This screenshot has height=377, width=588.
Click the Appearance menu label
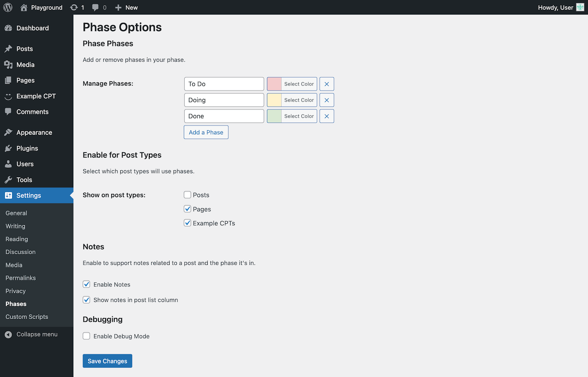click(34, 132)
